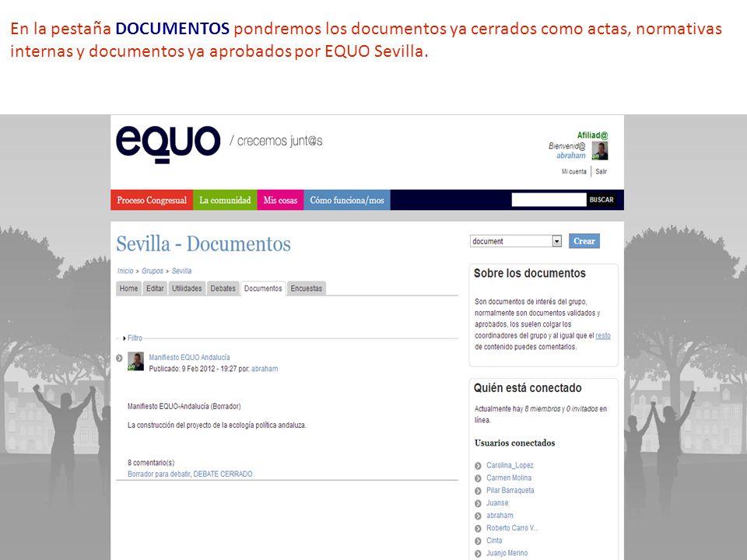Click bullet icon next to Roberto Carro

pos(478,529)
